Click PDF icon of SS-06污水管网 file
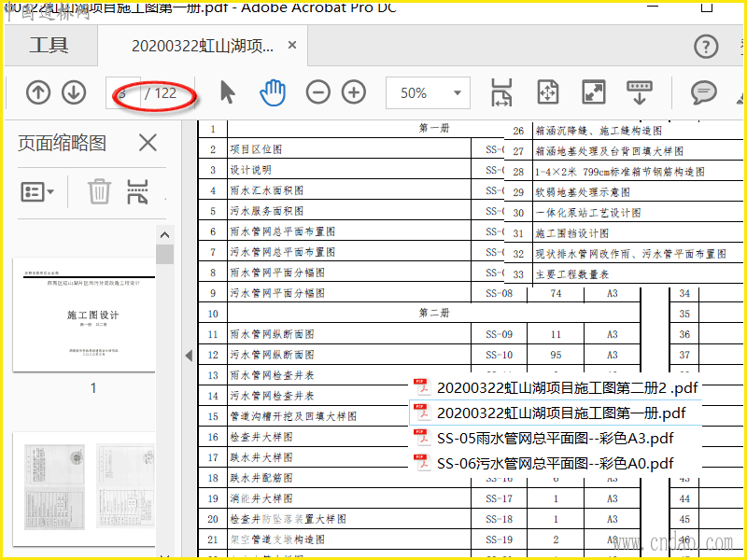 (x=422, y=463)
